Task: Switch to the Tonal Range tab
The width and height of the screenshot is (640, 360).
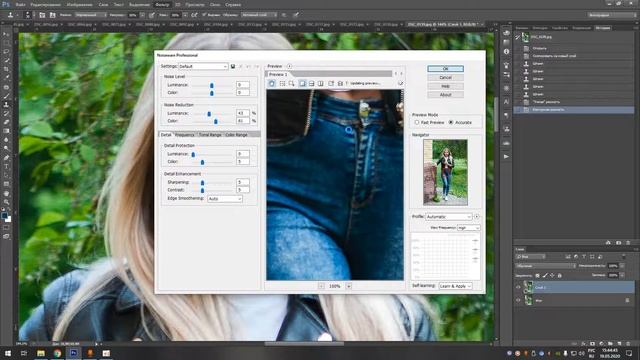Action: pyautogui.click(x=210, y=135)
